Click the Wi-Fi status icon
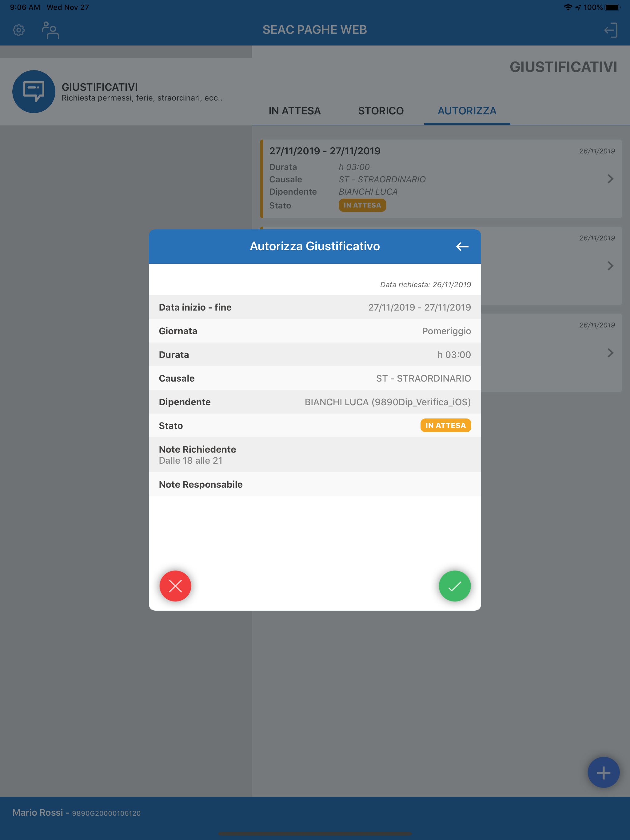This screenshot has width=630, height=840. click(568, 7)
